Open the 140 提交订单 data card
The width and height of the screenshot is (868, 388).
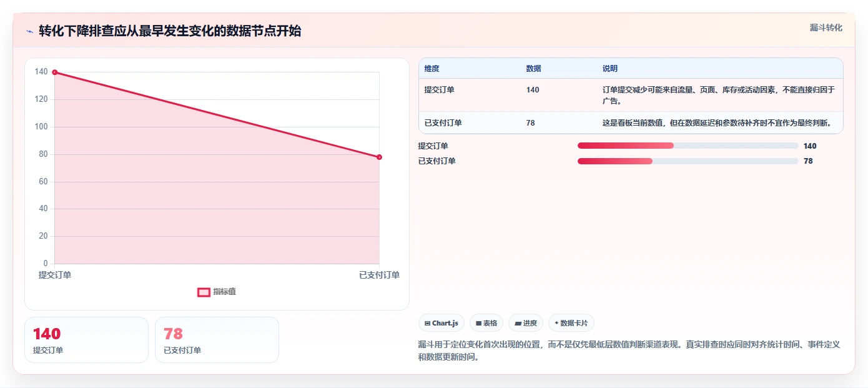(86, 340)
